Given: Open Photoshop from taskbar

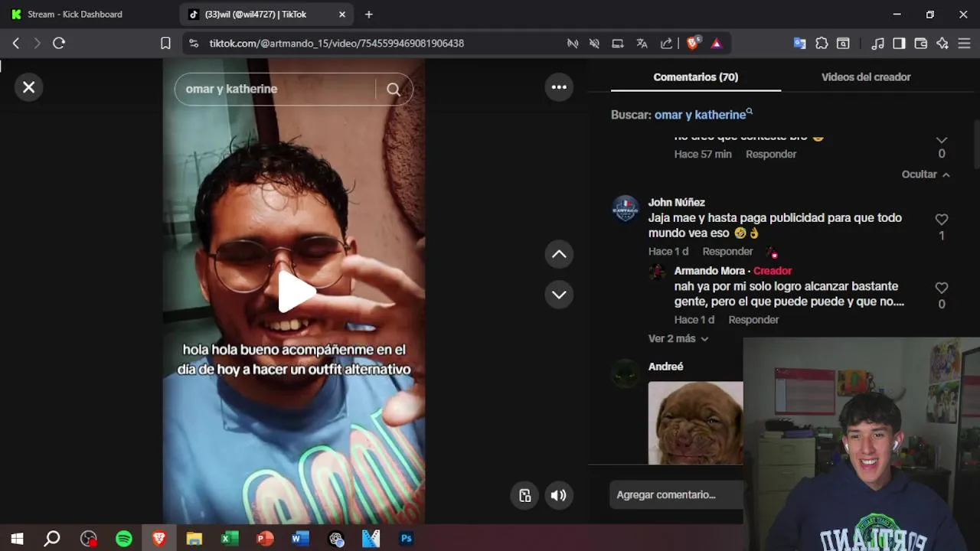Looking at the screenshot, I should (407, 539).
